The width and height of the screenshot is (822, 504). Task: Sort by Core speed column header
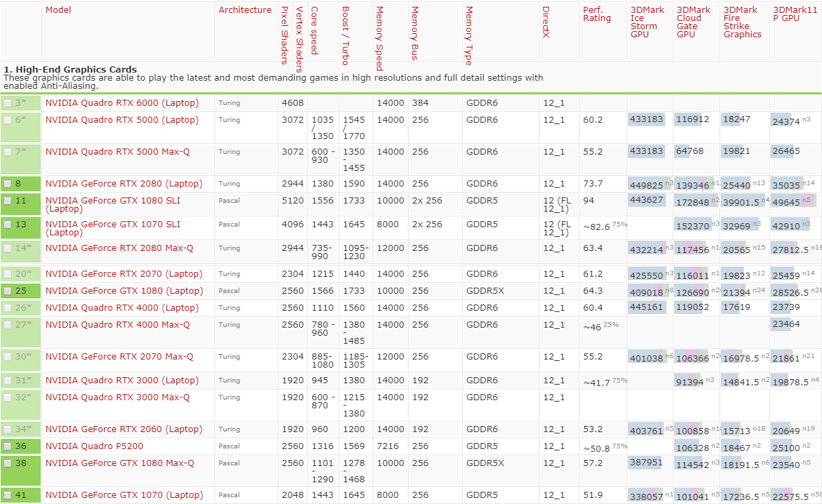pos(314,32)
